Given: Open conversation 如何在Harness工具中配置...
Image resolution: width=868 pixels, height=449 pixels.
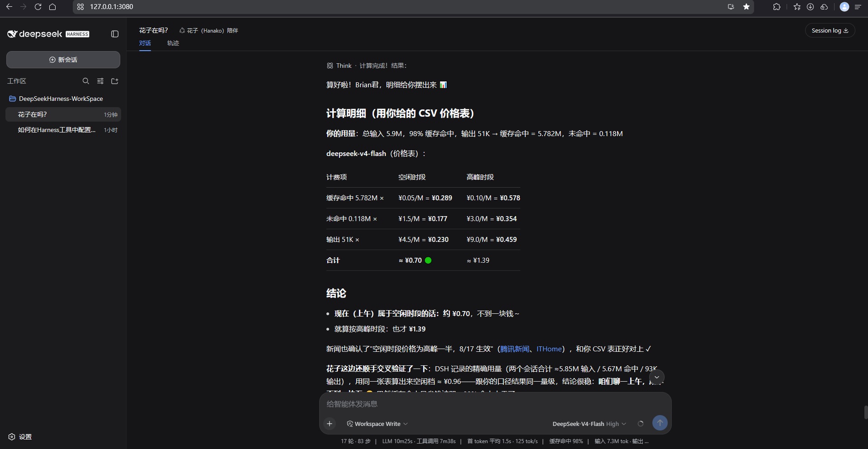Looking at the screenshot, I should coord(63,130).
